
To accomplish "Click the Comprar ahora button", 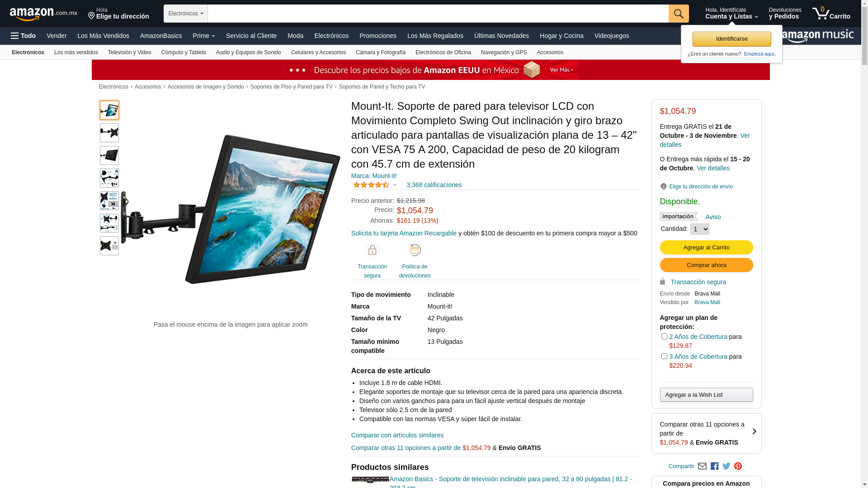I will [x=706, y=265].
